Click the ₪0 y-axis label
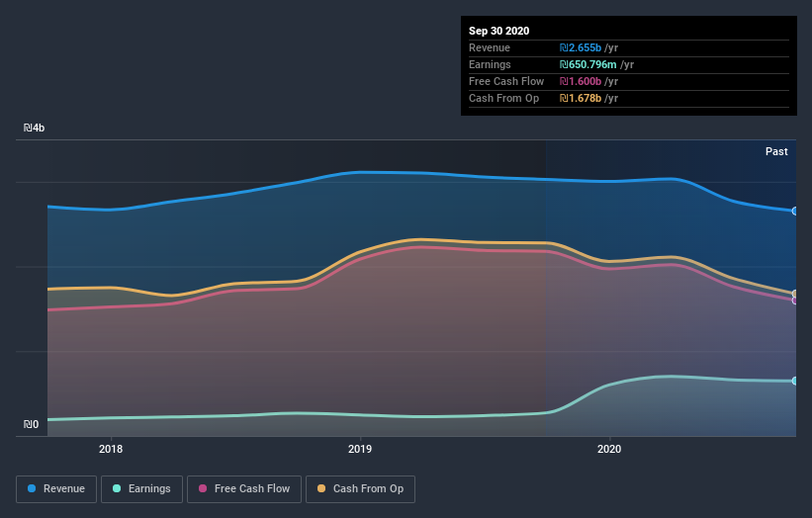Screen dimensions: 812x518 pos(31,424)
